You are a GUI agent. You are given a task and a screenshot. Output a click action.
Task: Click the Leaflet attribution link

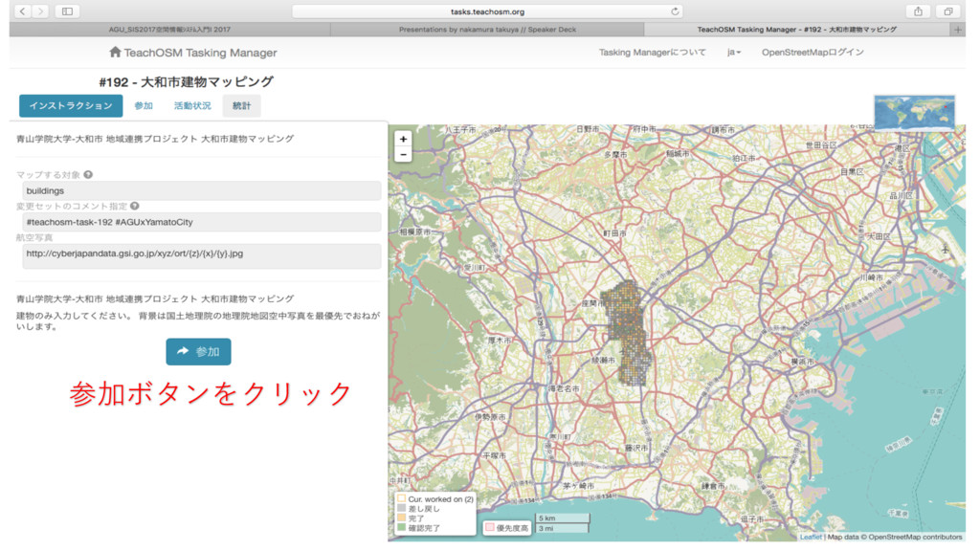point(810,537)
